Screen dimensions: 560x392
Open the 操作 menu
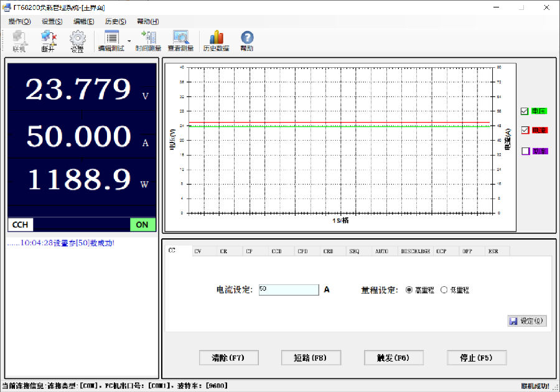pyautogui.click(x=19, y=21)
